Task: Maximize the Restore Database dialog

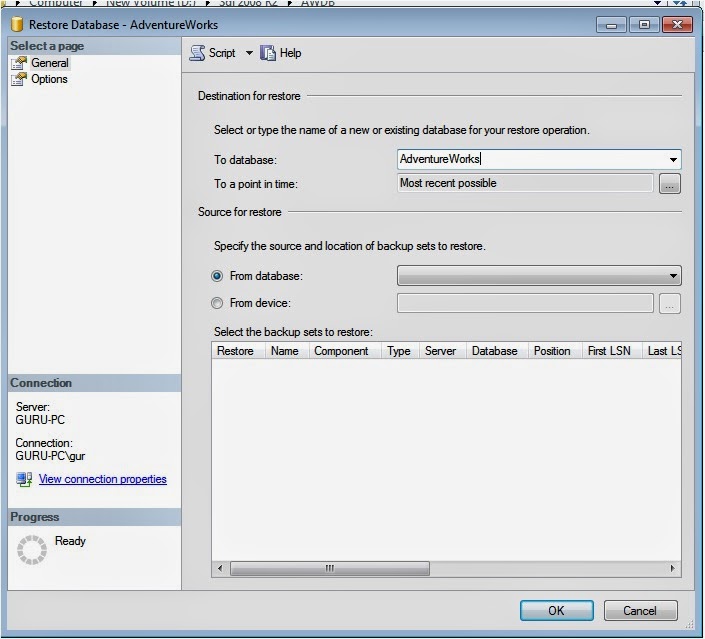Action: pyautogui.click(x=644, y=24)
